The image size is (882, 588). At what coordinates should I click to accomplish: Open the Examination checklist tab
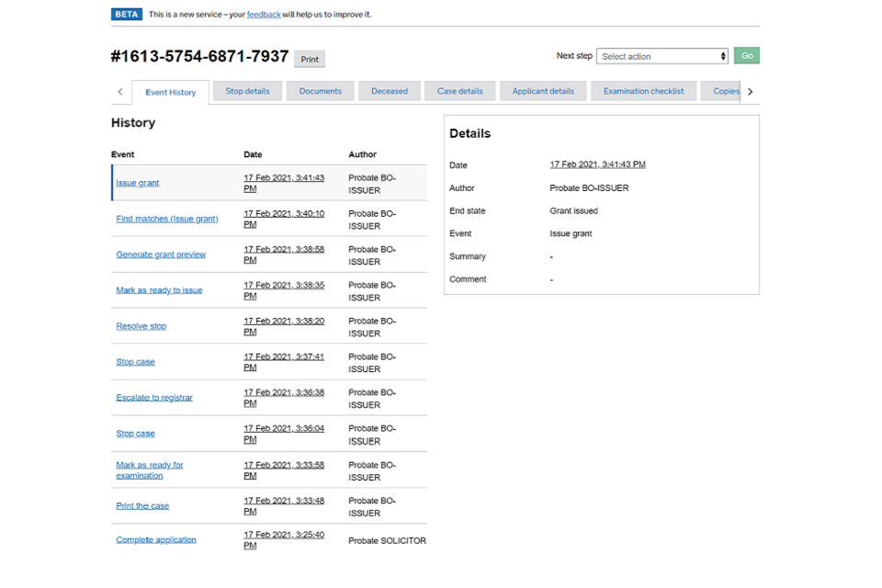pos(643,92)
